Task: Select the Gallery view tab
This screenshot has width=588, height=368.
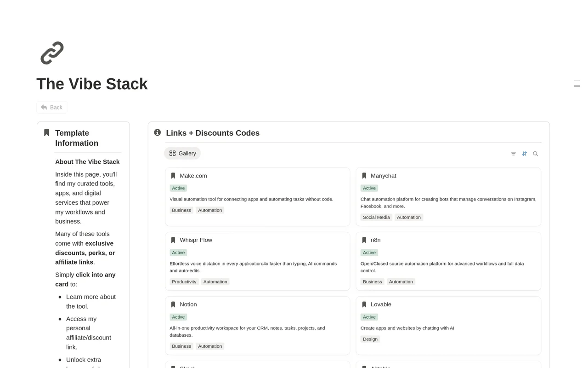Action: click(182, 153)
